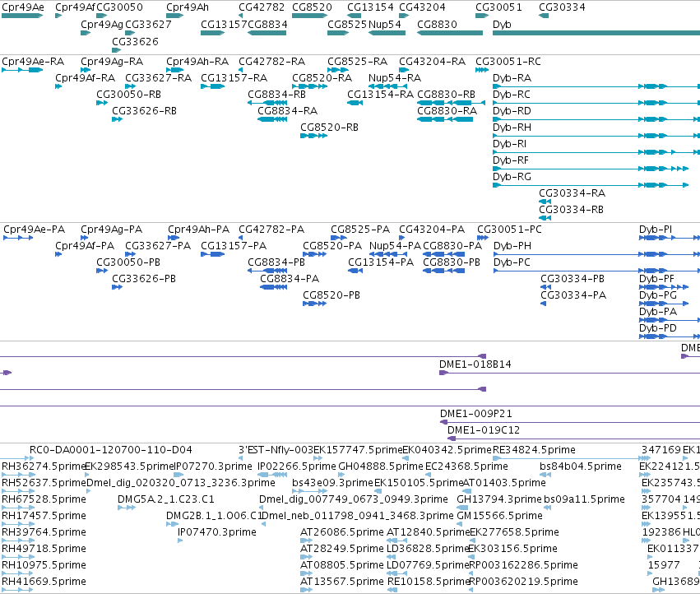Select the GH13794.3prime EST label
700x594 pixels.
pos(499,499)
